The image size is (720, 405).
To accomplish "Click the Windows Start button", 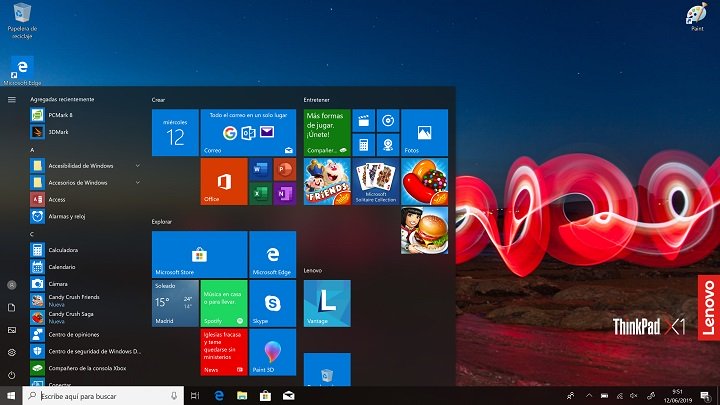I will pos(11,395).
